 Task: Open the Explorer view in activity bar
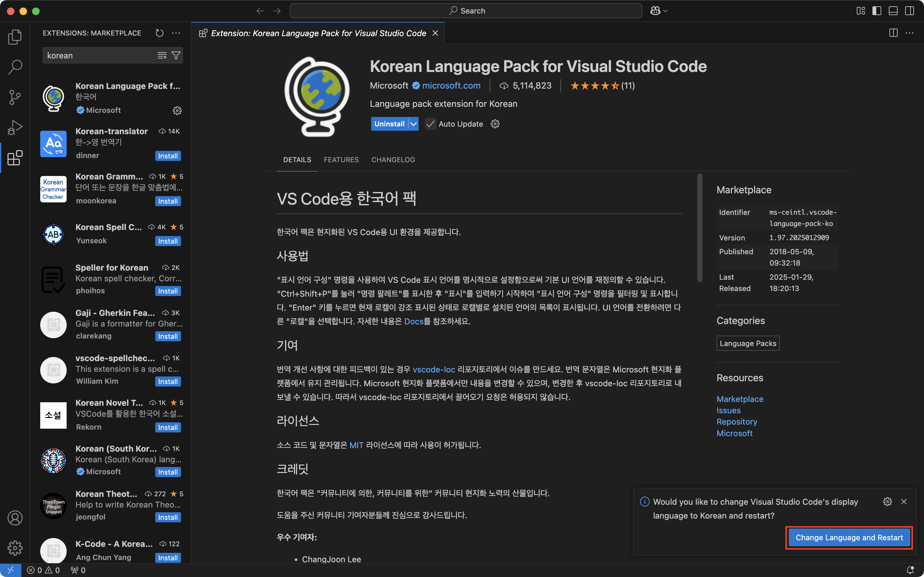point(15,37)
